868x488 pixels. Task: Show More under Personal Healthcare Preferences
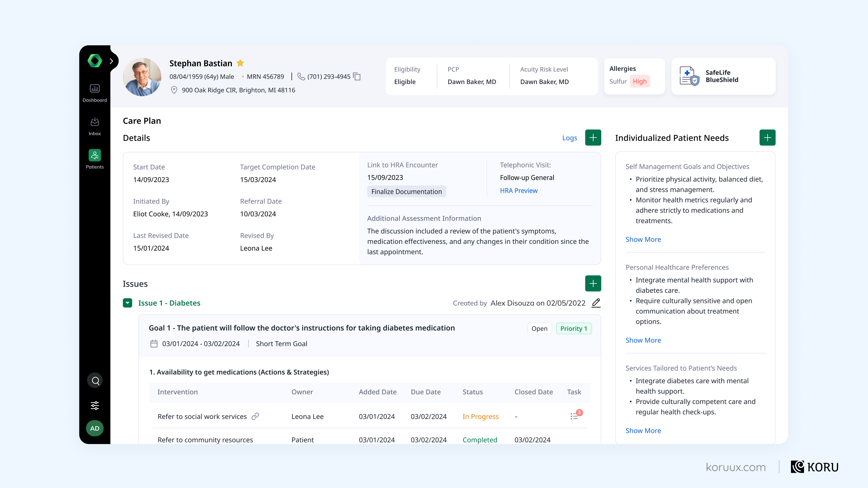(643, 340)
